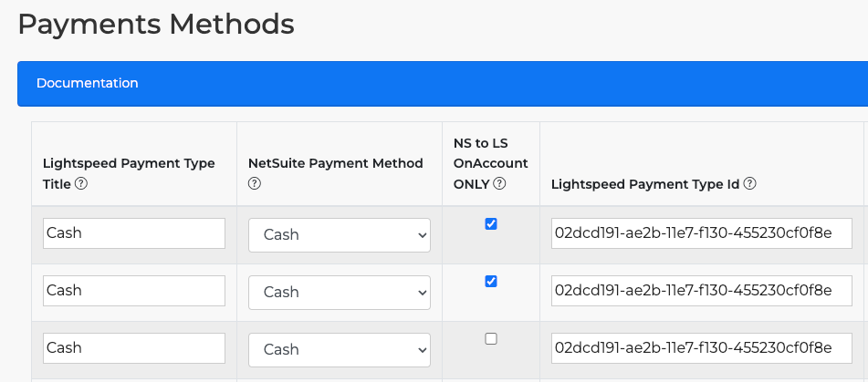868x382 pixels.
Task: Open first row NetSuite Payment Method dropdown
Action: coord(339,234)
